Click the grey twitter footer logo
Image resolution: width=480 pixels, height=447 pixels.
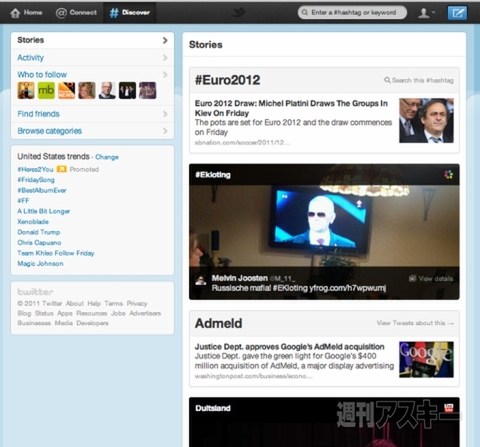coord(35,292)
